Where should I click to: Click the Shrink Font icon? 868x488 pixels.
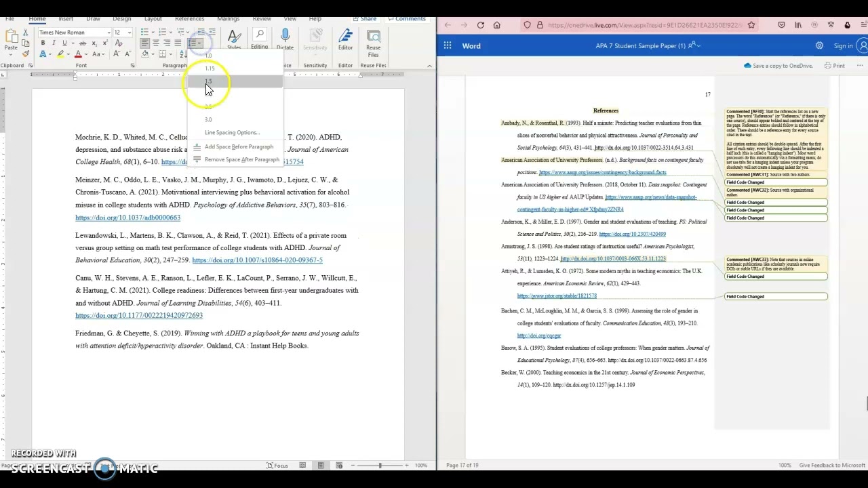click(x=127, y=54)
